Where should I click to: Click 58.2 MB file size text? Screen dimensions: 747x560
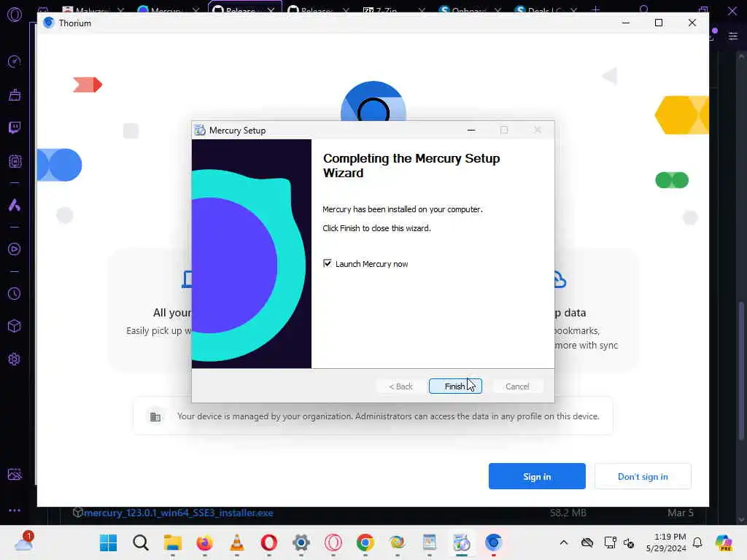568,513
